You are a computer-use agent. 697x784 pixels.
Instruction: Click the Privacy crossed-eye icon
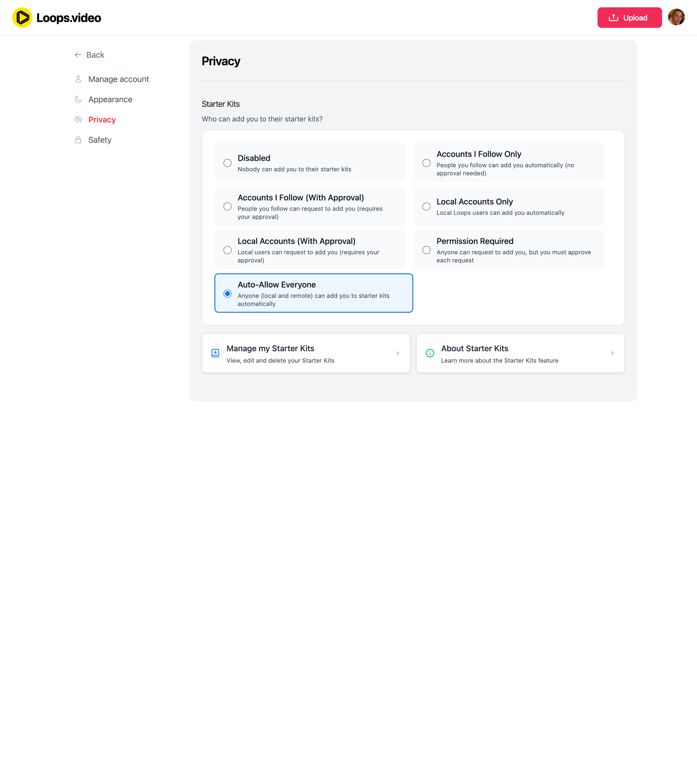(x=78, y=120)
